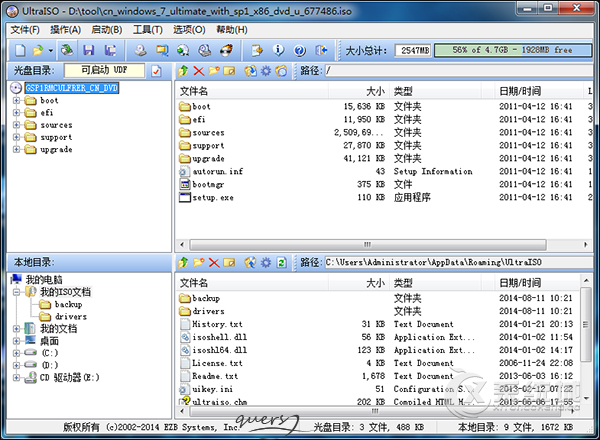
Task: Open the 选项(O) menu
Action: point(189,29)
